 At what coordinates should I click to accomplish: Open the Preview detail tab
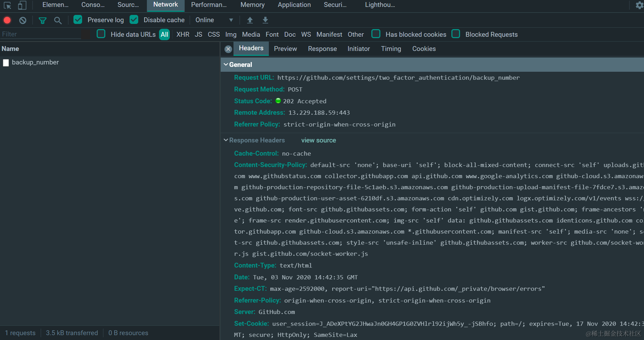285,49
